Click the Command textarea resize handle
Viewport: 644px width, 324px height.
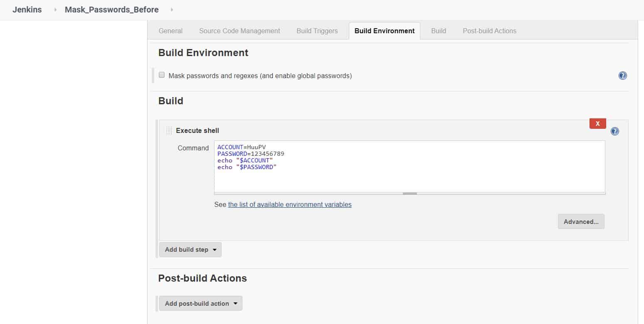(x=410, y=193)
